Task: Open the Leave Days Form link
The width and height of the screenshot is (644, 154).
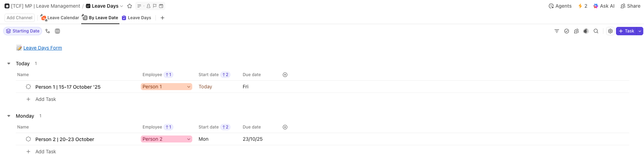Action: coord(42,48)
